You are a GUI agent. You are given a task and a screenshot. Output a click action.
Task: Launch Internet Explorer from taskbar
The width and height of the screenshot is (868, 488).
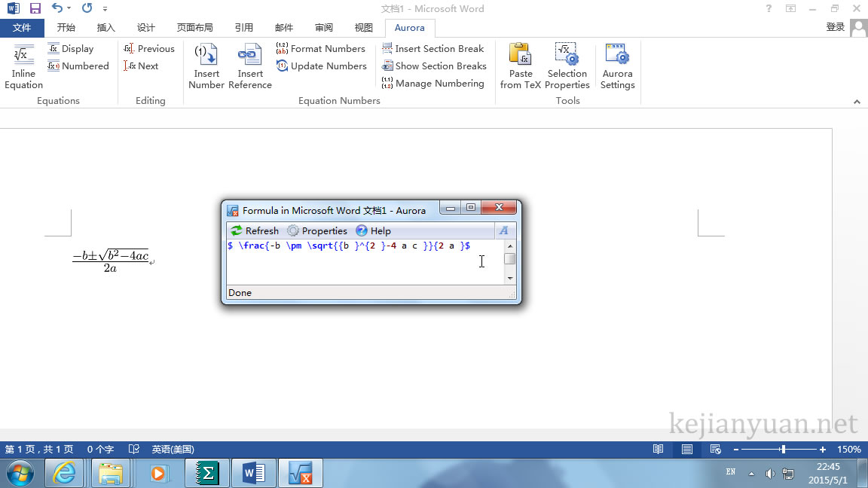(x=64, y=474)
